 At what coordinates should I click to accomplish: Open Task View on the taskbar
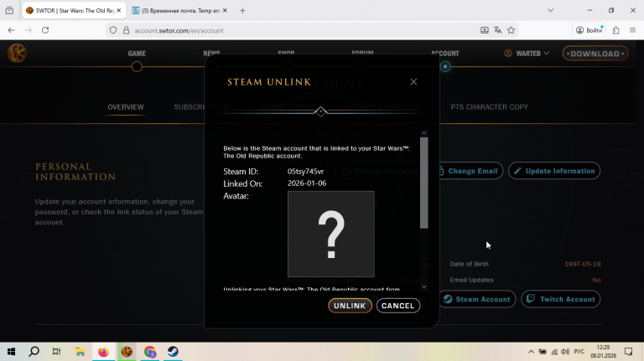57,352
